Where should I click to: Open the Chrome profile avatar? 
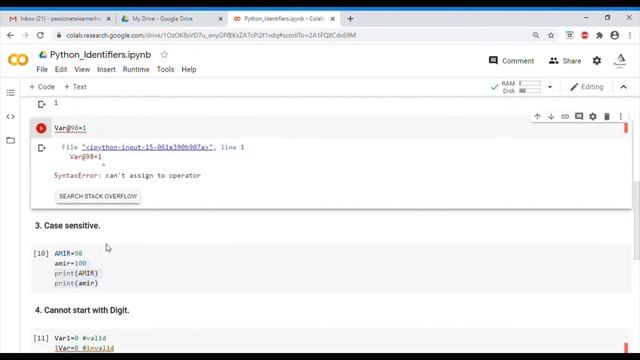[615, 36]
